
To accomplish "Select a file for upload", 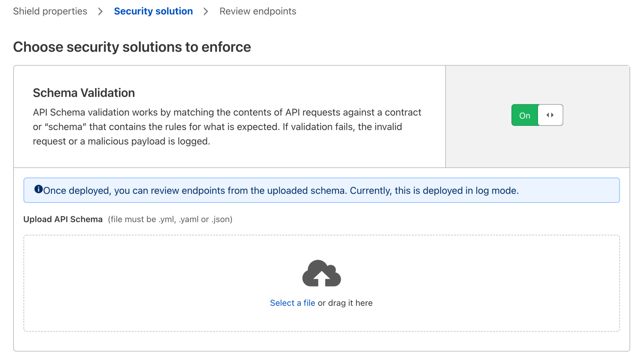I will click(x=293, y=303).
